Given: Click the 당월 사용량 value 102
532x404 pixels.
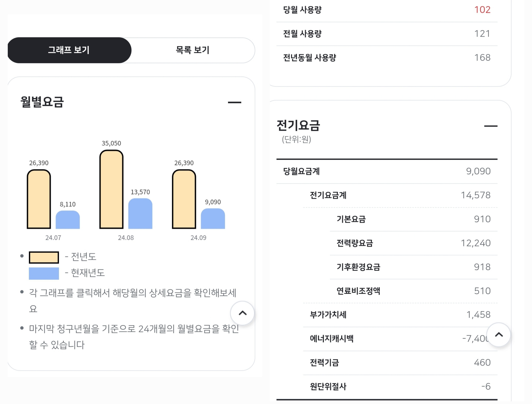Looking at the screenshot, I should (x=482, y=10).
